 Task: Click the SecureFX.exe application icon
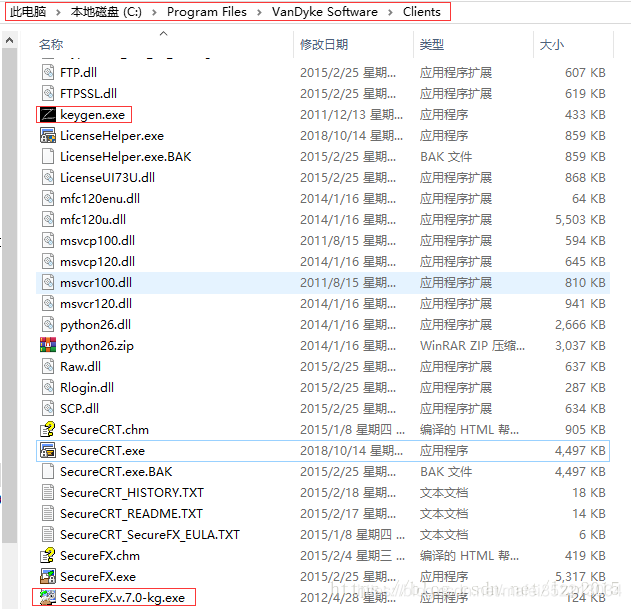pos(48,576)
